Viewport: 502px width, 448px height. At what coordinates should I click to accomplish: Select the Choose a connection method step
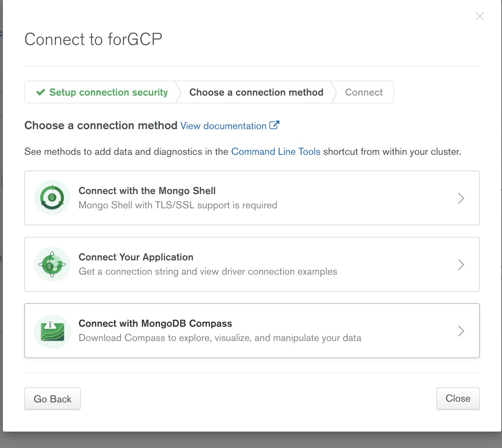[x=256, y=92]
